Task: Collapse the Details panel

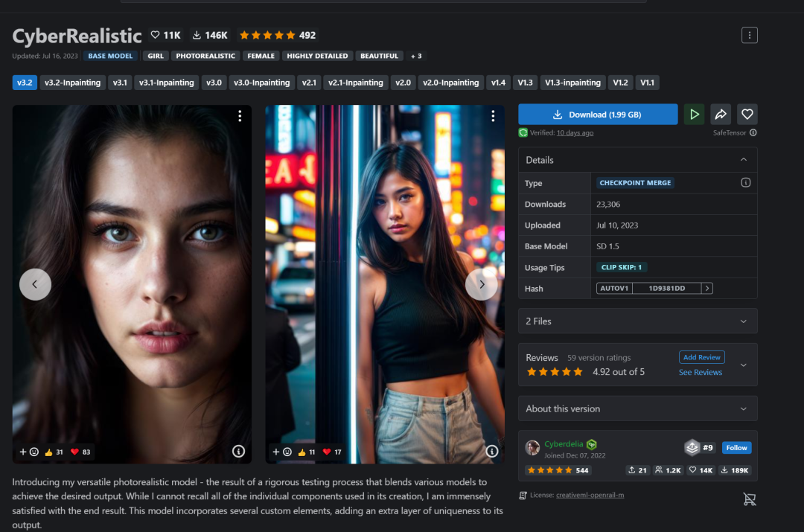Action: (743, 160)
